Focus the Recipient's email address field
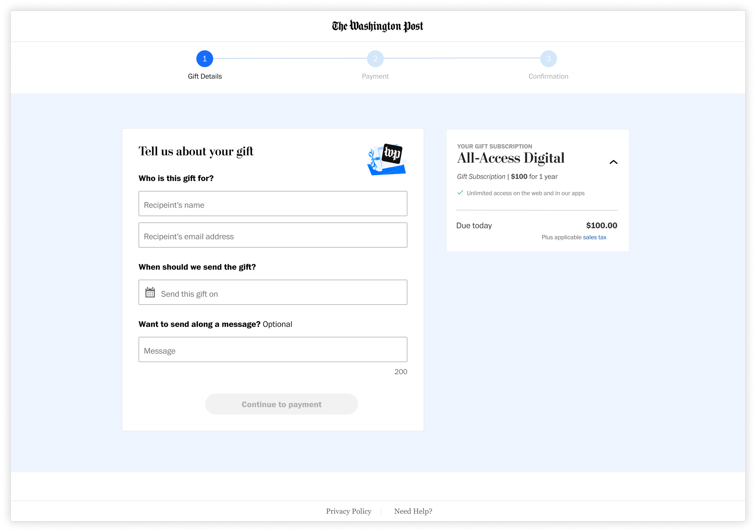 (273, 235)
